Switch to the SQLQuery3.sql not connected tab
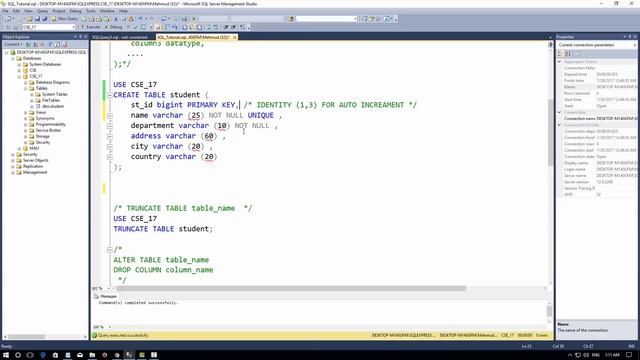The width and height of the screenshot is (640, 360). click(x=120, y=37)
